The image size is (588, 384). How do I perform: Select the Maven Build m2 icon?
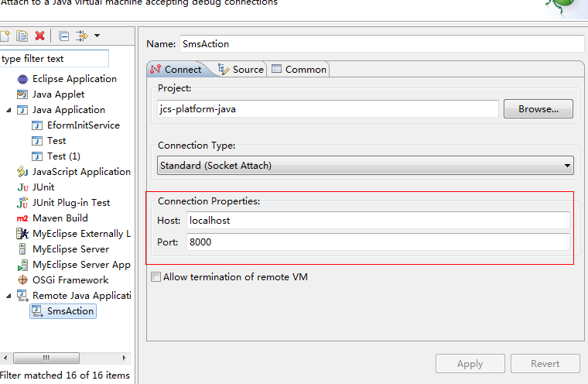[22, 218]
